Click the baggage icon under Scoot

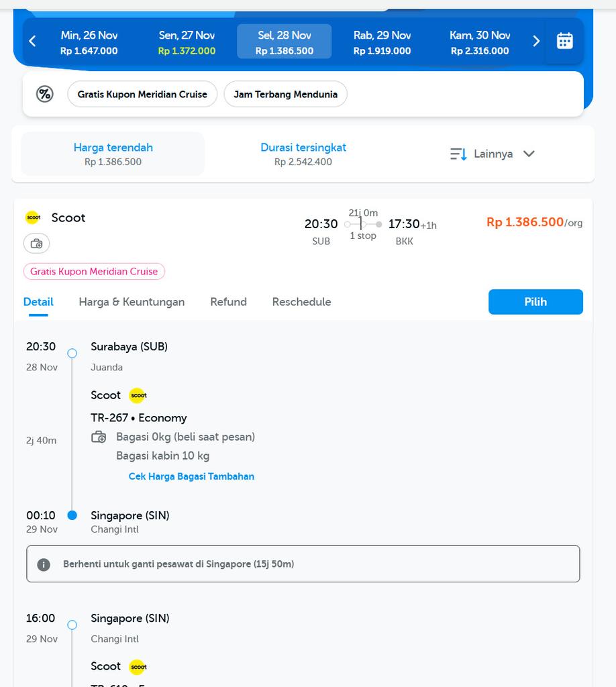(x=37, y=244)
